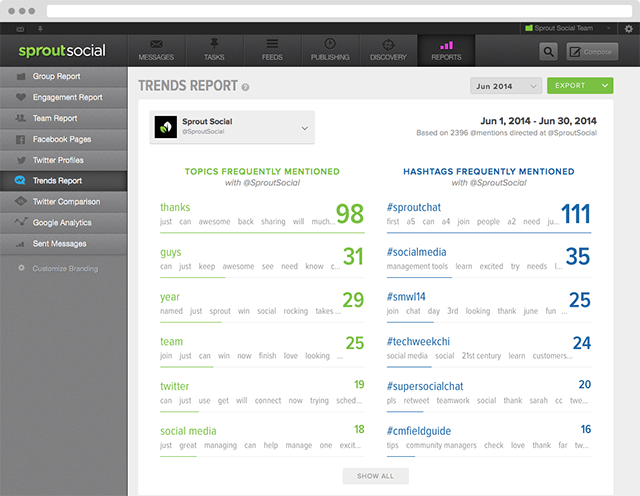Open Facebook Pages in sidebar

pos(64,139)
